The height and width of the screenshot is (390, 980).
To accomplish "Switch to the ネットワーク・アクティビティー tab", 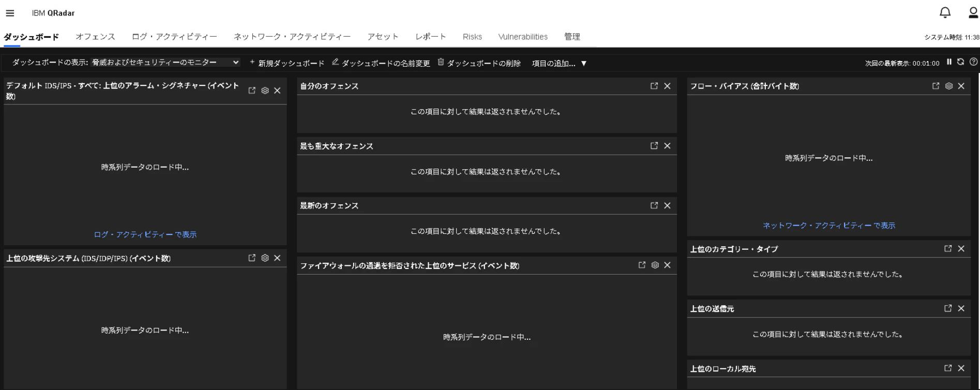I will [292, 37].
